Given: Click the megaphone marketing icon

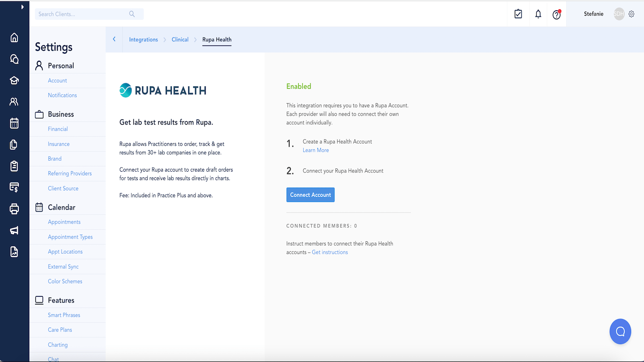Looking at the screenshot, I should 14,231.
